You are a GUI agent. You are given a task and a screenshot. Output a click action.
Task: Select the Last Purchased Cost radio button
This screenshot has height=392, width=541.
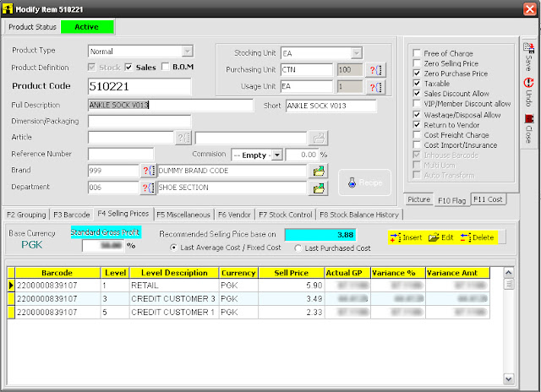click(298, 248)
